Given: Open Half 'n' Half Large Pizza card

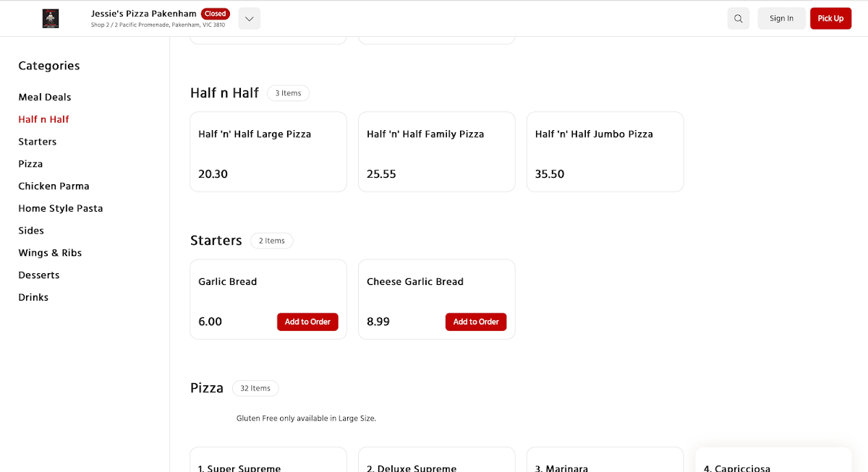Looking at the screenshot, I should (268, 152).
